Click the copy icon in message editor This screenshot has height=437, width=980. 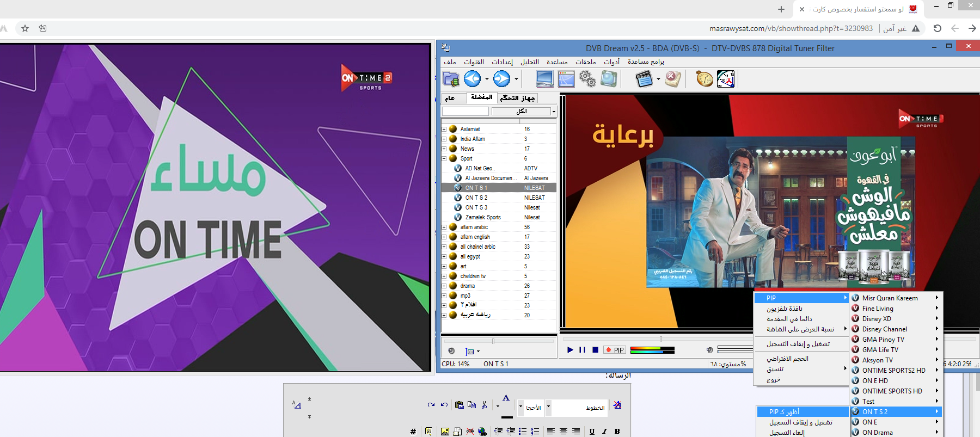pyautogui.click(x=471, y=405)
